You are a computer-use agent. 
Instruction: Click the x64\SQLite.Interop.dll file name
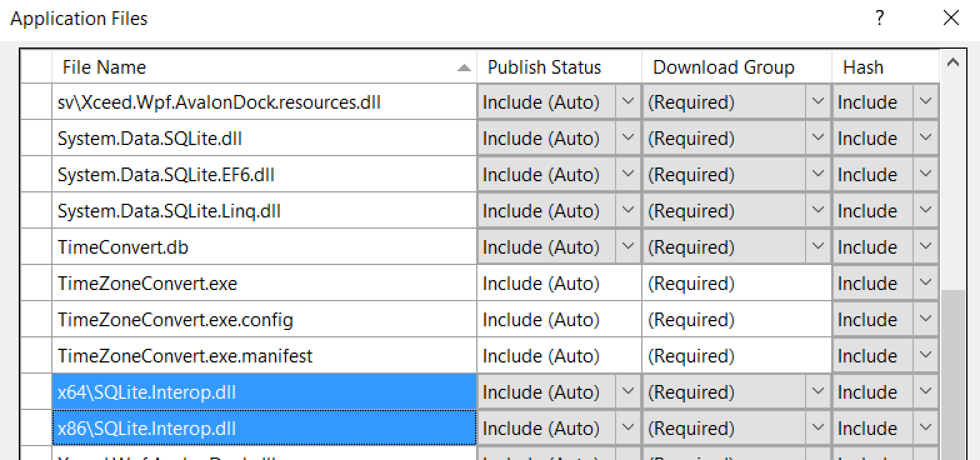(147, 392)
